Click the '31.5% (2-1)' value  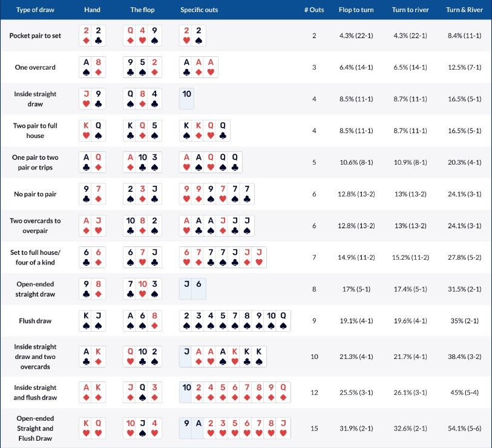click(x=464, y=289)
